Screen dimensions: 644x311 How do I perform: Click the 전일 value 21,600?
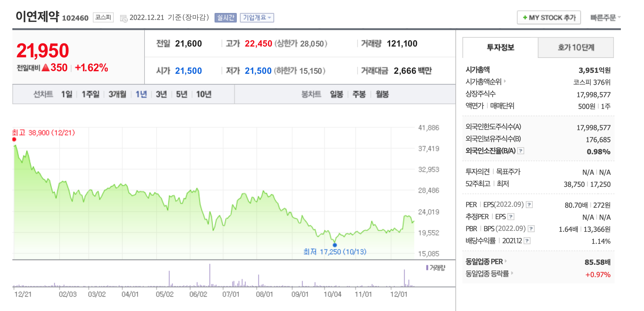pyautogui.click(x=188, y=44)
